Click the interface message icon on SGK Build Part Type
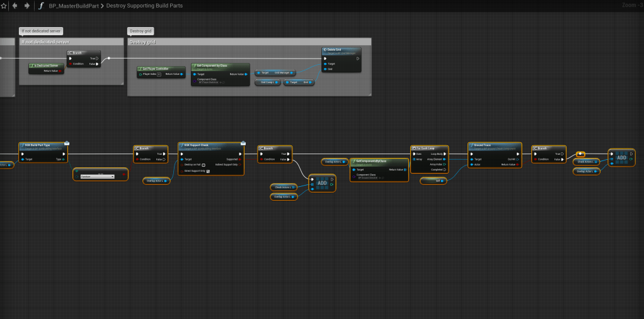The height and width of the screenshot is (319, 644). coord(66,143)
